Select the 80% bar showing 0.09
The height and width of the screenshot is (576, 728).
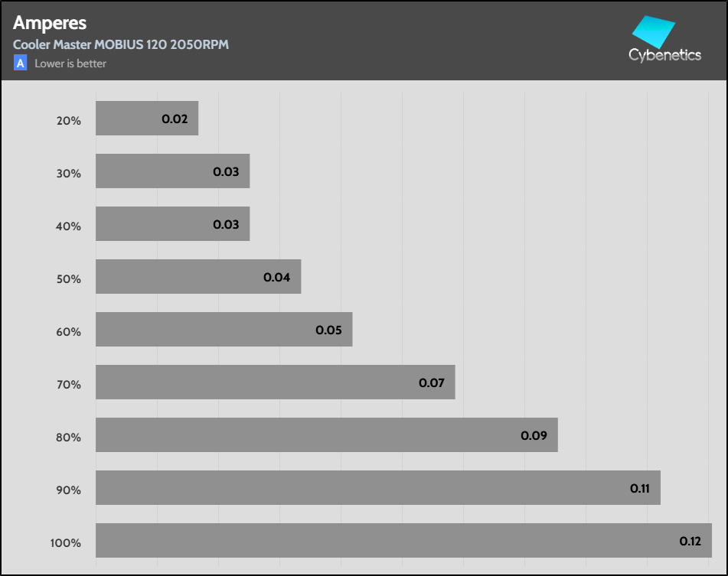[x=326, y=435]
